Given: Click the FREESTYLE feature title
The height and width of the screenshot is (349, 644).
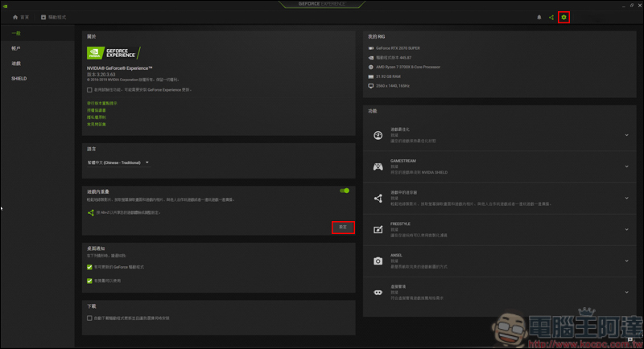Looking at the screenshot, I should point(400,224).
